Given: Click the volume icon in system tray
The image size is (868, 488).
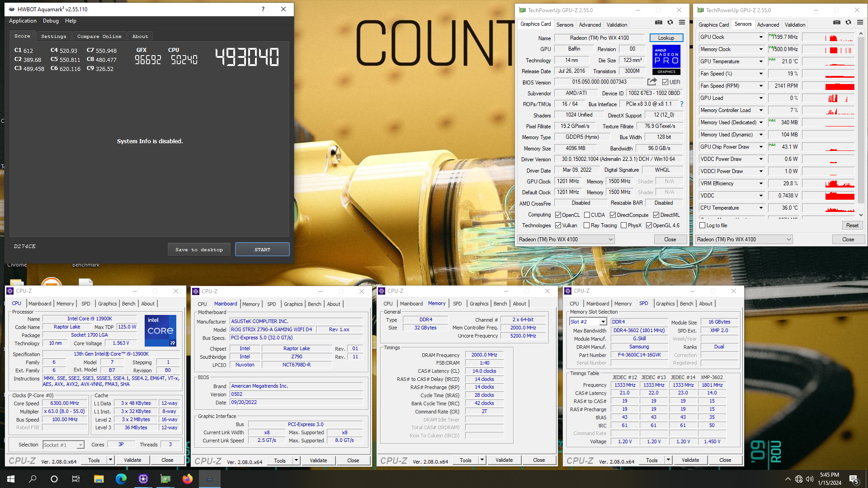Looking at the screenshot, I should coord(810,479).
